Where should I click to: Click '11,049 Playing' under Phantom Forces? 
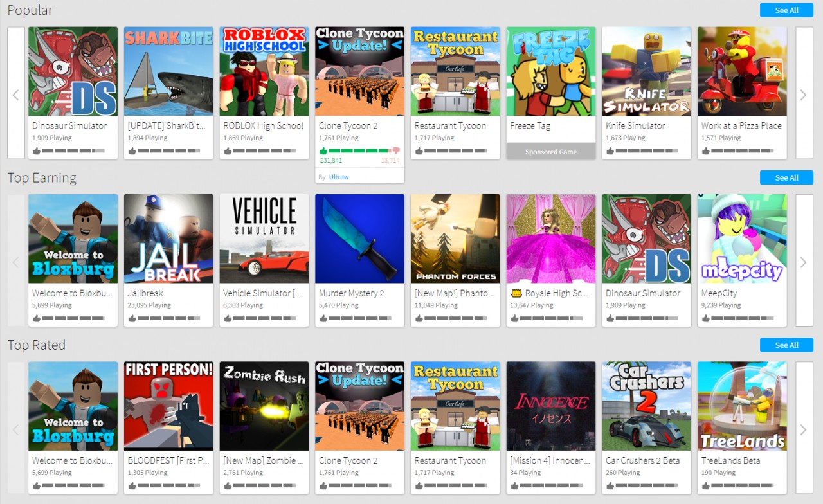coord(436,305)
